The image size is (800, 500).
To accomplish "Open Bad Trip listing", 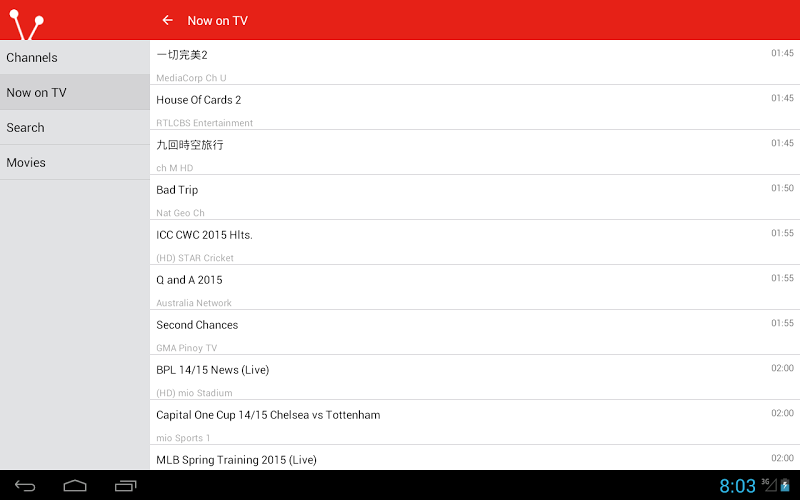I will (475, 197).
